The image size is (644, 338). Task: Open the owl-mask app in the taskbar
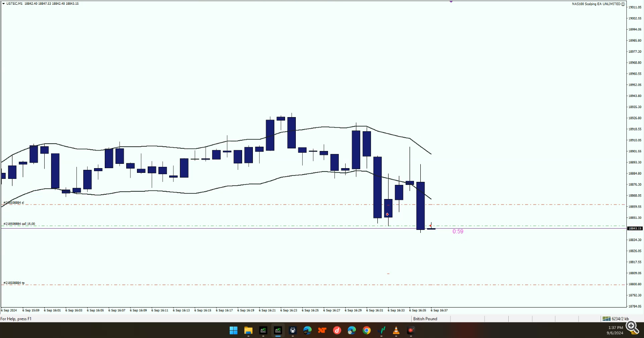(x=293, y=330)
